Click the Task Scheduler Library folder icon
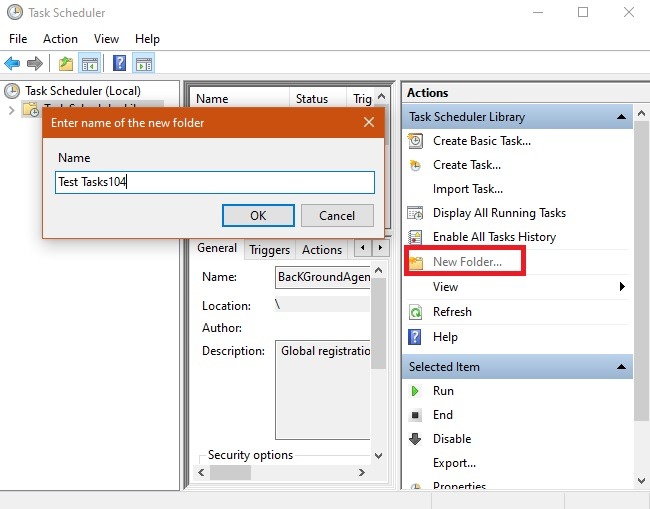This screenshot has height=509, width=650. coord(31,109)
